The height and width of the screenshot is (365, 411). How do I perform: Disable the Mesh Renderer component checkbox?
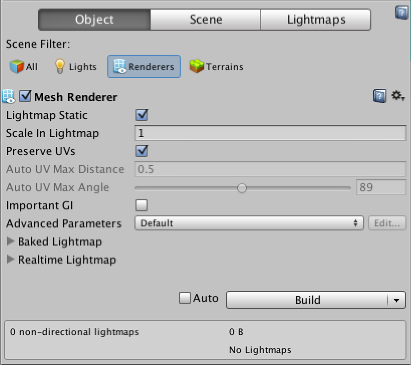(25, 96)
